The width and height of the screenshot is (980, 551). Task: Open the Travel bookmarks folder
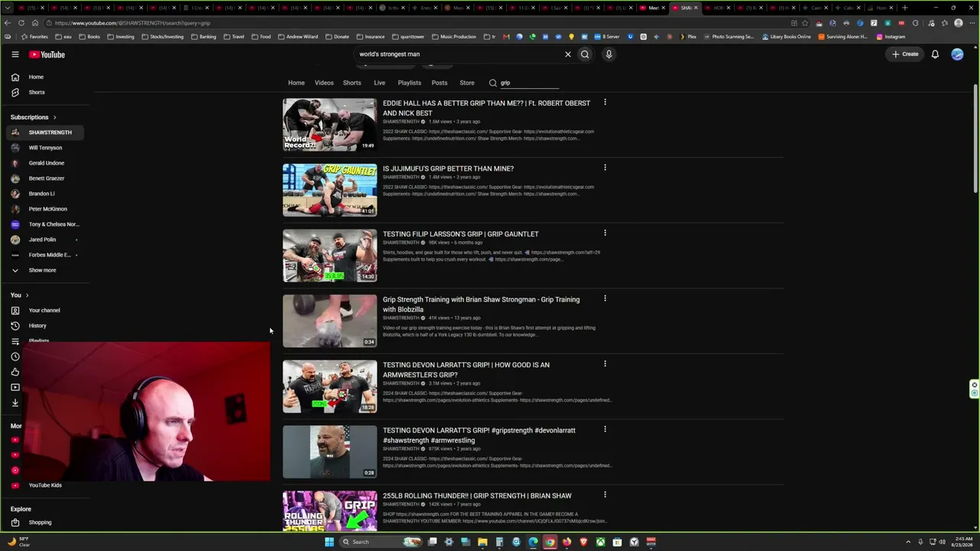coord(234,37)
